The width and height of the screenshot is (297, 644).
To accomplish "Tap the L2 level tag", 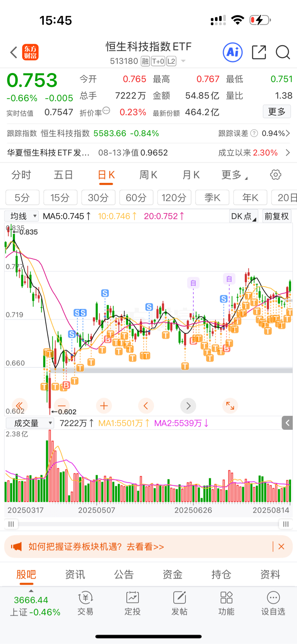I will (171, 61).
